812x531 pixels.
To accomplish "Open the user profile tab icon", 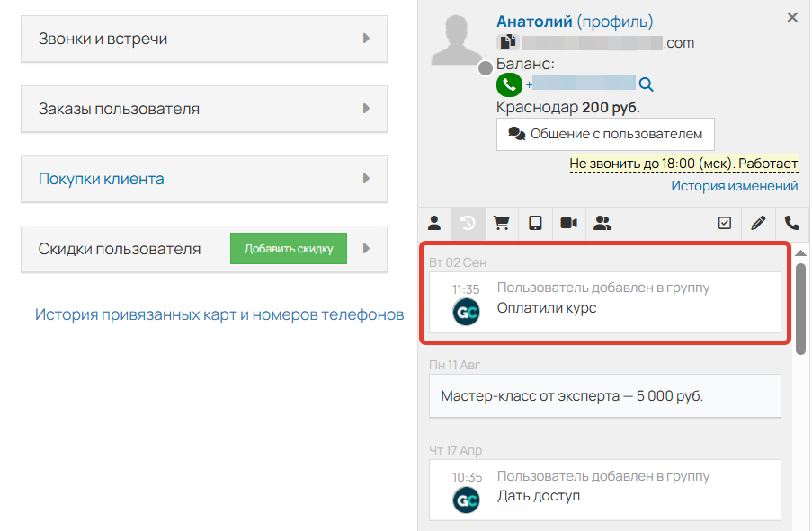I will point(434,223).
